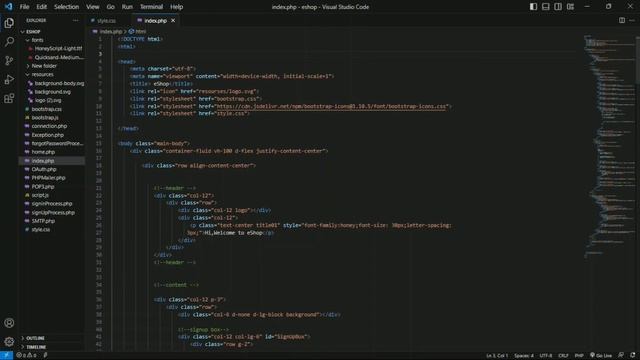Open the Run menu

click(127, 7)
